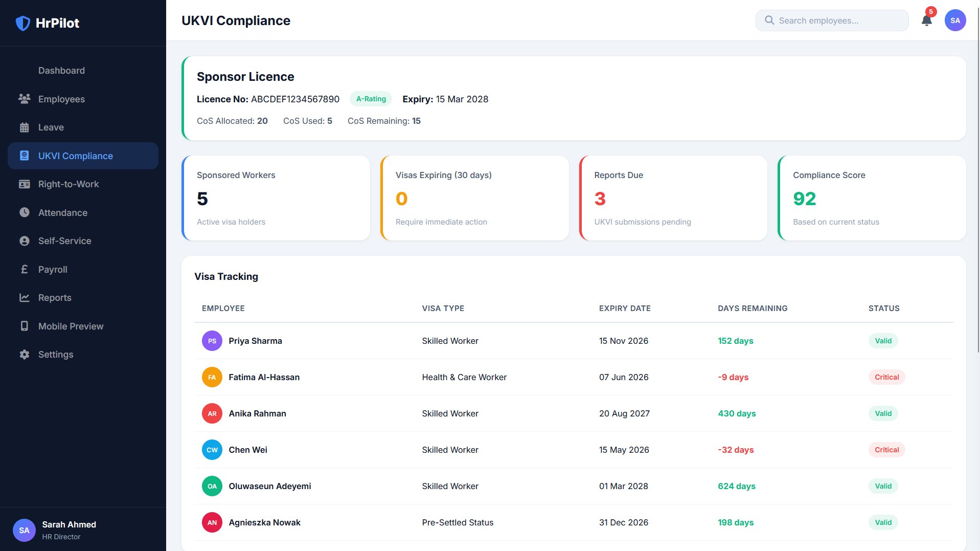Open the Attendance page
980x551 pixels.
[x=83, y=212]
